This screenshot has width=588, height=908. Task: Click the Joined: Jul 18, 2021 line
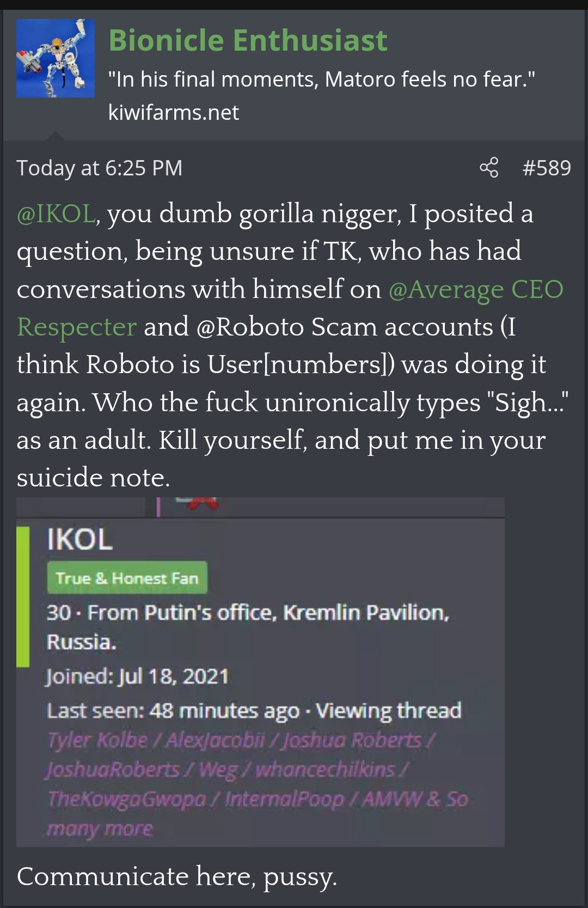pyautogui.click(x=137, y=677)
